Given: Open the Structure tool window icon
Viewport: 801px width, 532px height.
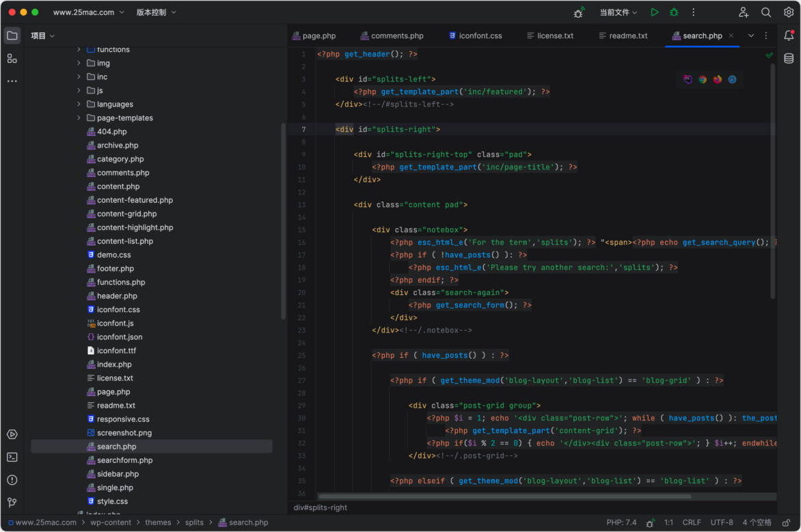Looking at the screenshot, I should tap(12, 59).
